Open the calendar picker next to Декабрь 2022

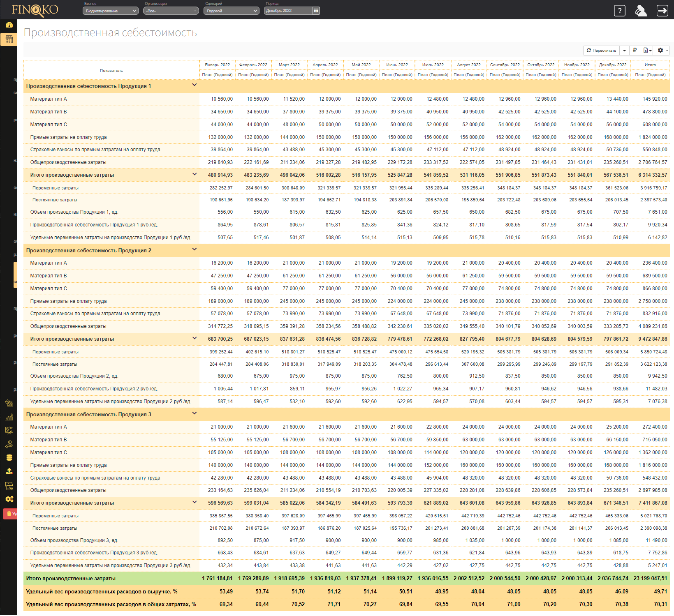(316, 11)
